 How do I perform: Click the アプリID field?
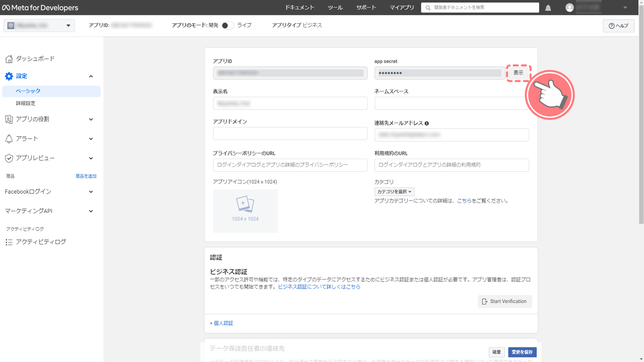[290, 73]
